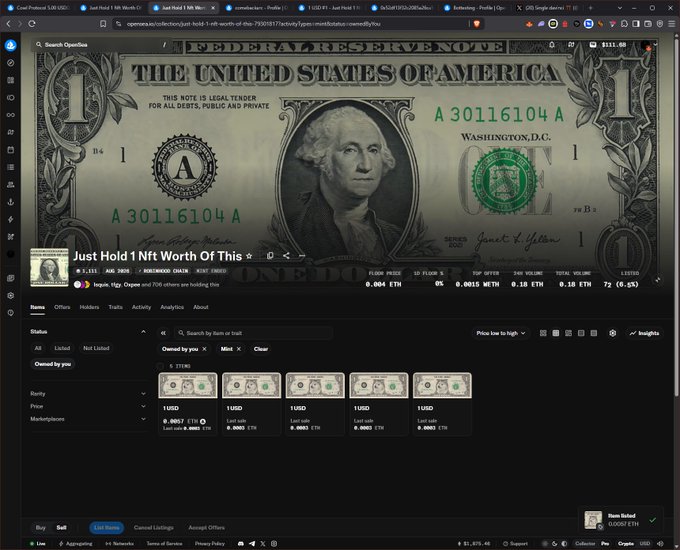Switch to the Holders tab
Viewport: 680px width, 550px height.
point(89,307)
